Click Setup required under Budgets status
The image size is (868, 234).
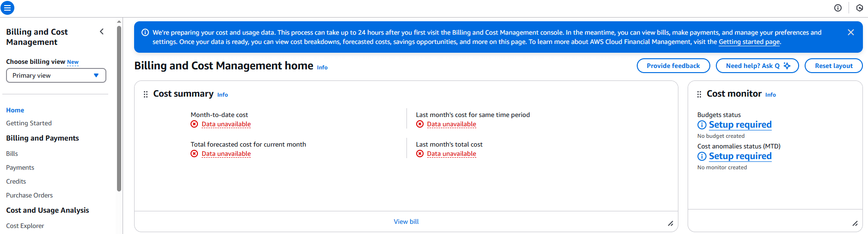pos(740,125)
